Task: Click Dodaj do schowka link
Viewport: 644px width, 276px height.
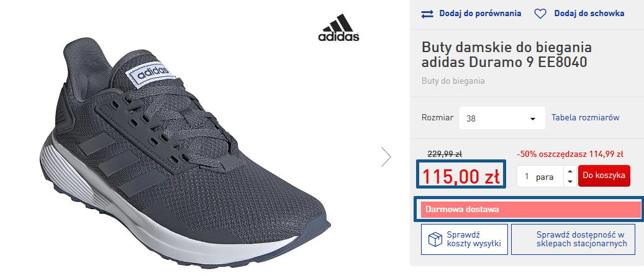Action: (589, 14)
